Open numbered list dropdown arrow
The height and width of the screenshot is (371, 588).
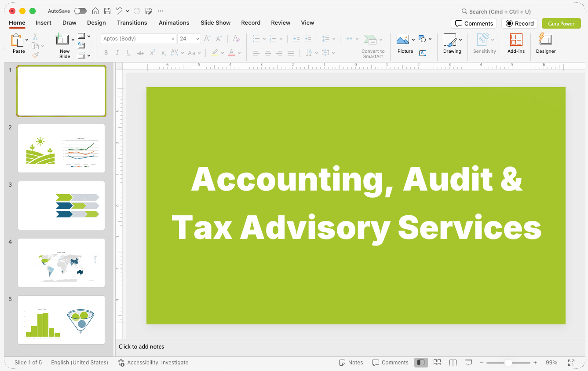click(281, 39)
